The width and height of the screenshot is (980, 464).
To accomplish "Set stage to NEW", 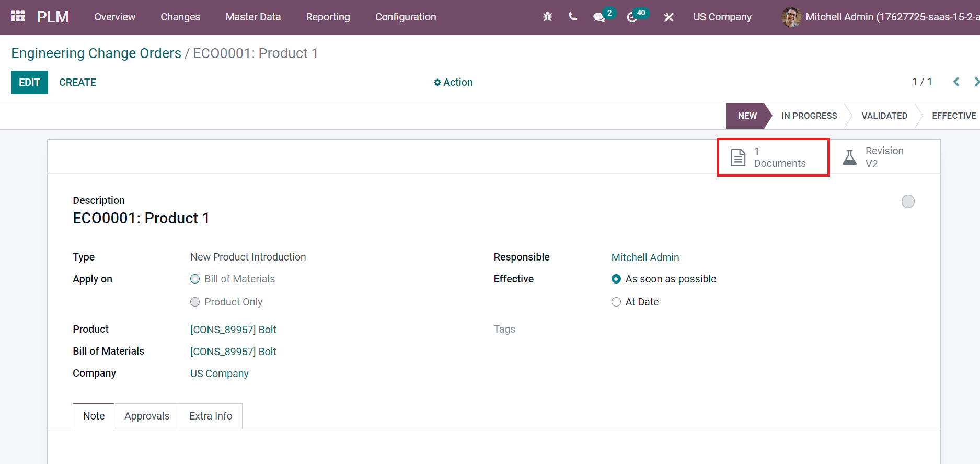I will pos(747,116).
